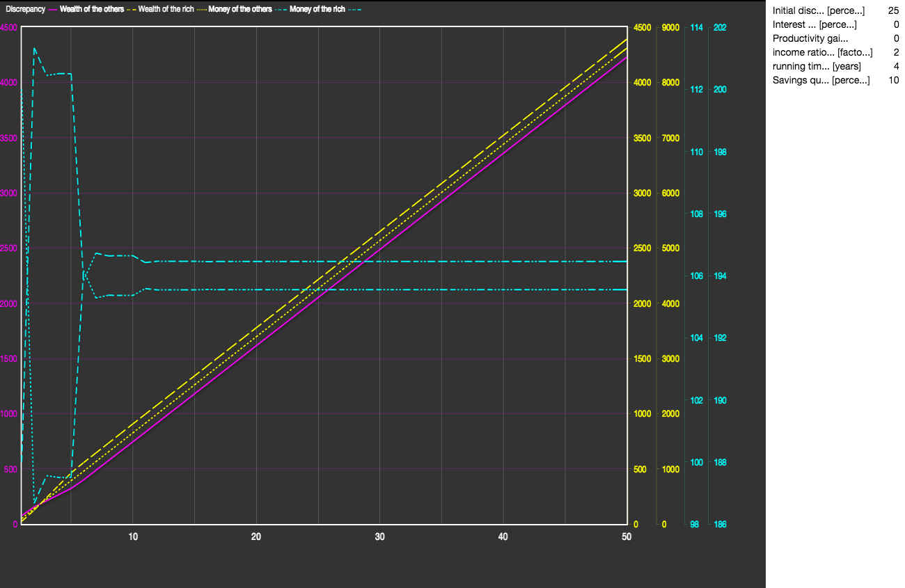Screen dimensions: 905x588
Task: Click the cyan axis label 114
Action: point(695,28)
